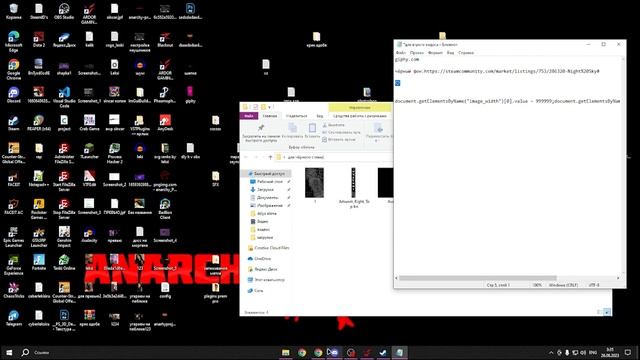Viewport: 640px width, 360px height.
Task: Show hidden system tray icons chevron
Action: (551, 353)
